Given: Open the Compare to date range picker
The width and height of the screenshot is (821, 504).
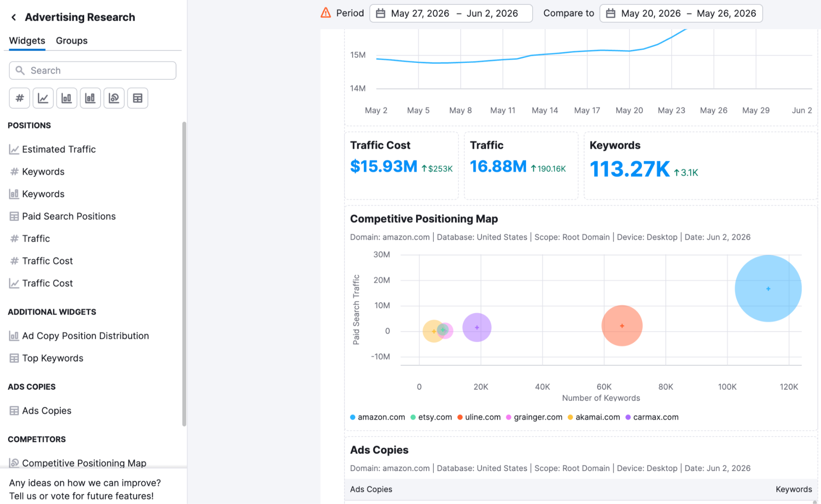Looking at the screenshot, I should coord(681,13).
